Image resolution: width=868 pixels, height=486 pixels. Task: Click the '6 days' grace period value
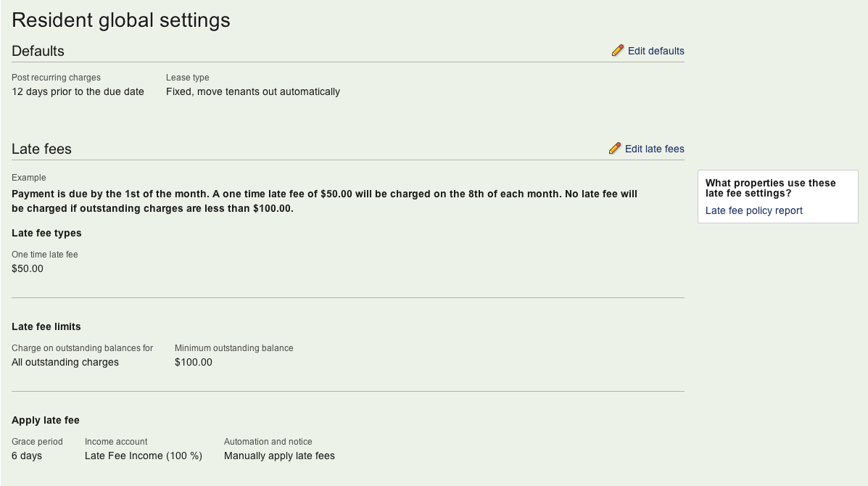click(27, 456)
